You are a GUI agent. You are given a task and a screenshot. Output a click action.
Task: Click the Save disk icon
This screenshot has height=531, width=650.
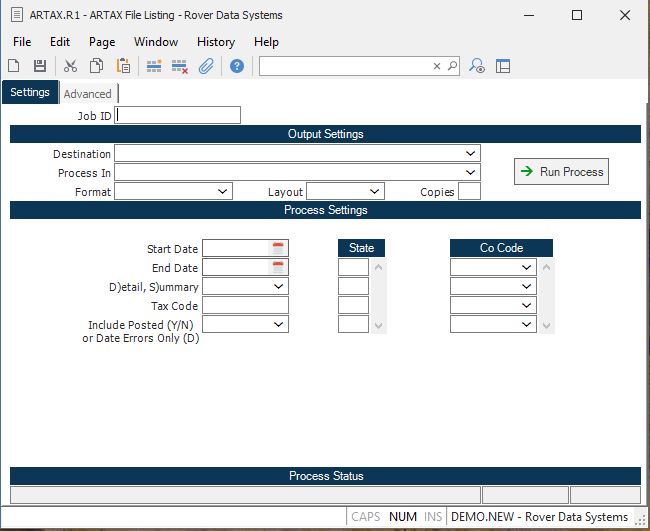pyautogui.click(x=40, y=66)
